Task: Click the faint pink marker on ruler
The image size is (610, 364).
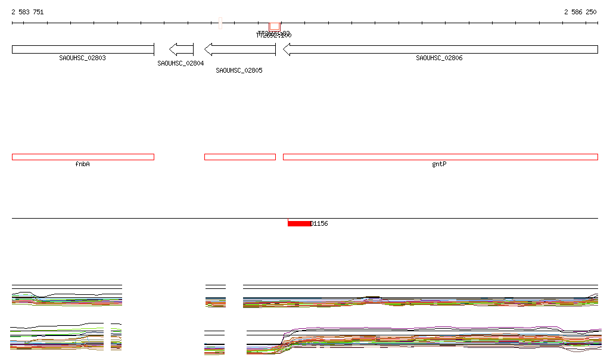Action: (220, 23)
